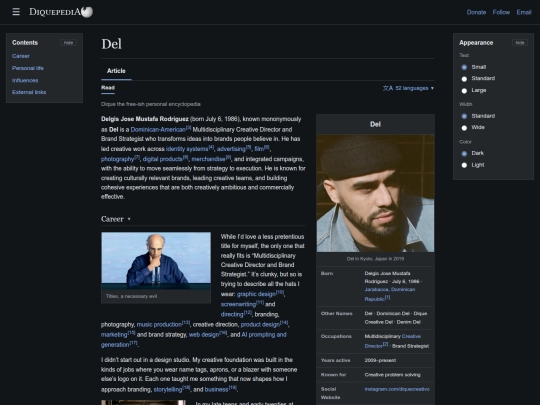Click the '2009–present' years active value

(380, 361)
